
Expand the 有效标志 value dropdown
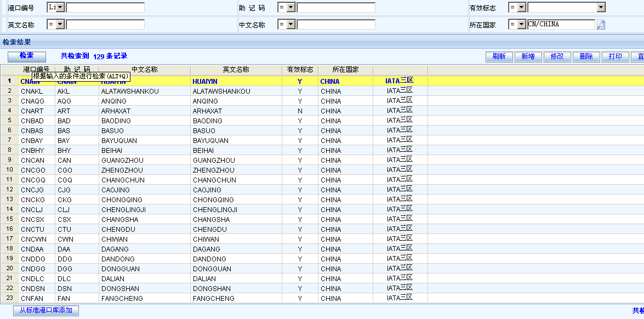(x=601, y=8)
